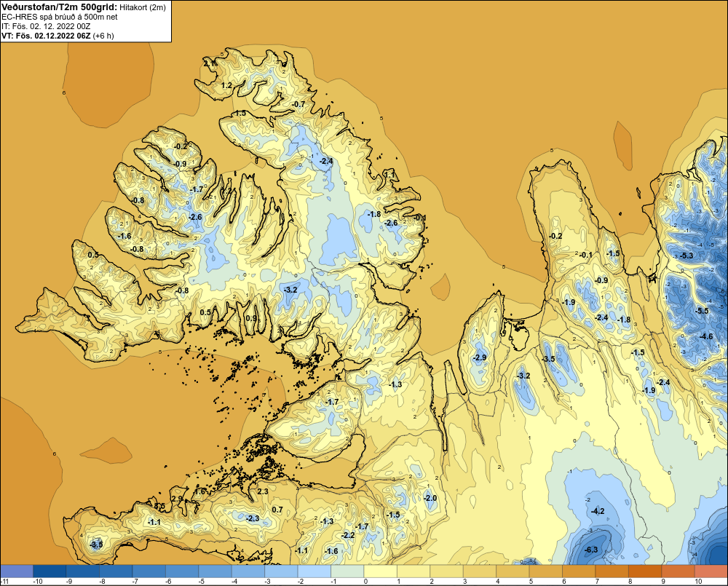Click the -2.3 temperature label
This screenshot has height=586, width=728.
[x=253, y=518]
